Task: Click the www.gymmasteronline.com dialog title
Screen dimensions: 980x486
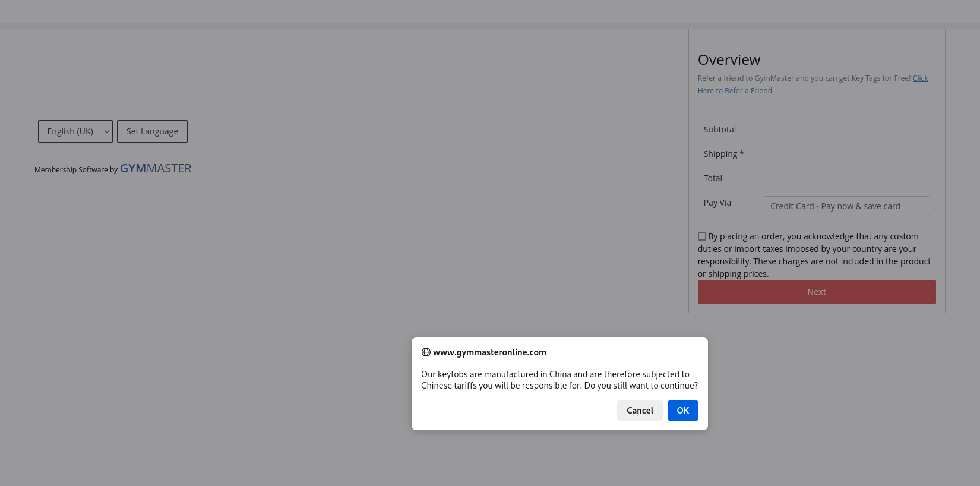Action: pyautogui.click(x=489, y=352)
